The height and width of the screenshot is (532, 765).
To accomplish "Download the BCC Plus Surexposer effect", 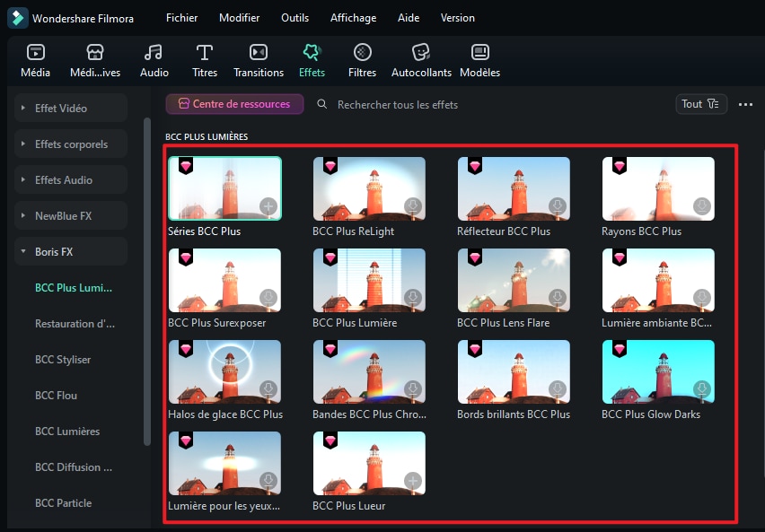I will coord(268,298).
